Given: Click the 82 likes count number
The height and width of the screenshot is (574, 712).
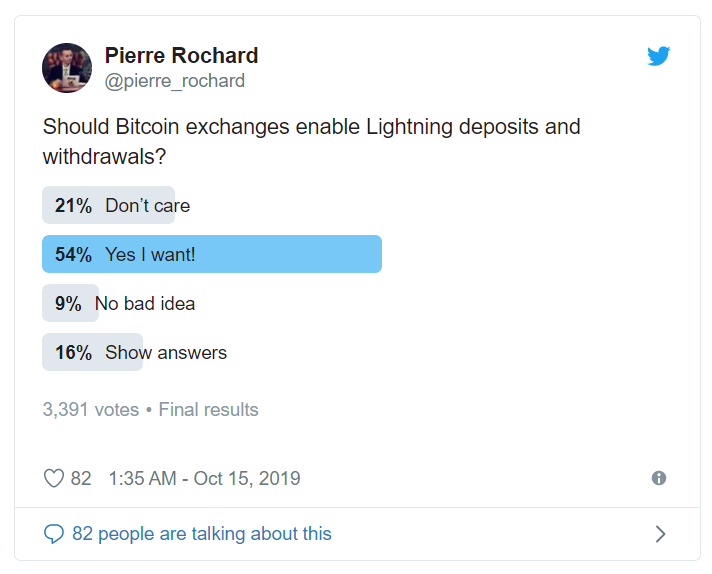Looking at the screenshot, I should tap(81, 478).
